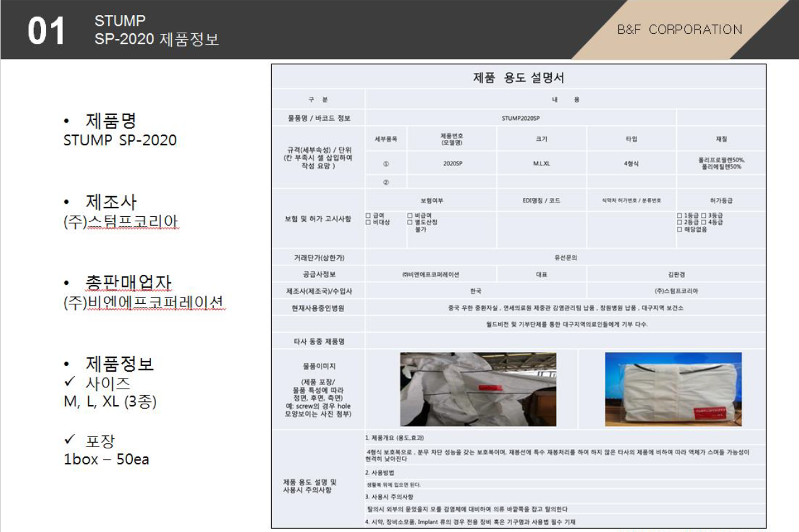Image resolution: width=799 pixels, height=532 pixels.
Task: Click the table title '제품 용도 설명서'
Action: click(518, 79)
